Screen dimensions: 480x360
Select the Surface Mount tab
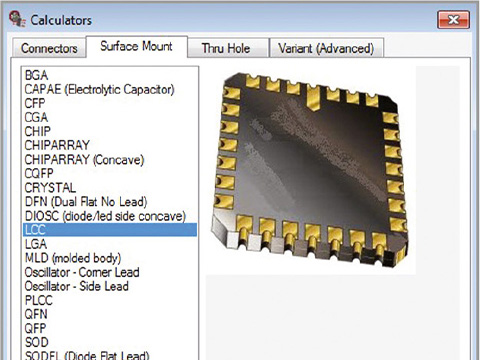[137, 46]
